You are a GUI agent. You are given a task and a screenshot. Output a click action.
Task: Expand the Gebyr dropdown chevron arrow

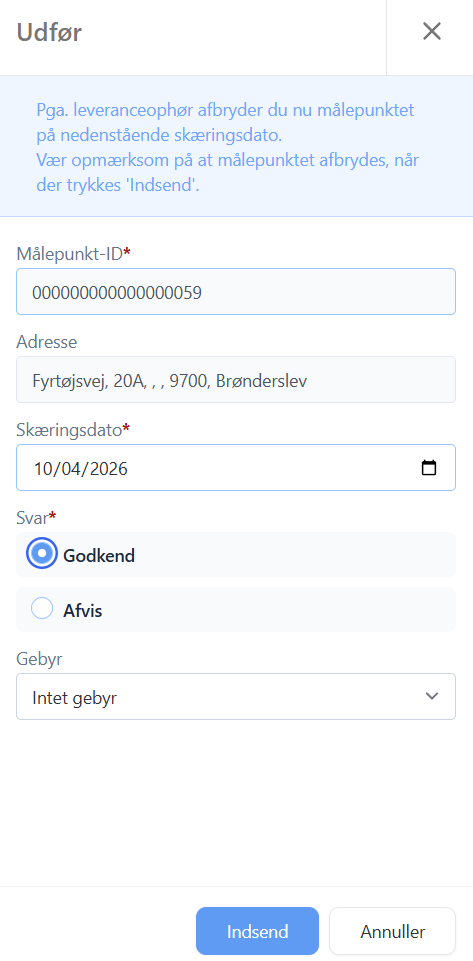tap(432, 696)
